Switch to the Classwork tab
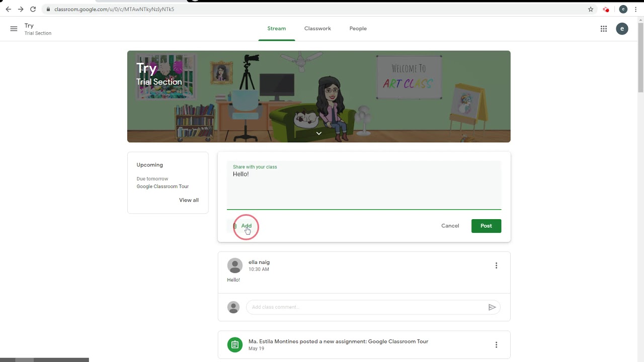This screenshot has width=644, height=362. click(x=317, y=29)
